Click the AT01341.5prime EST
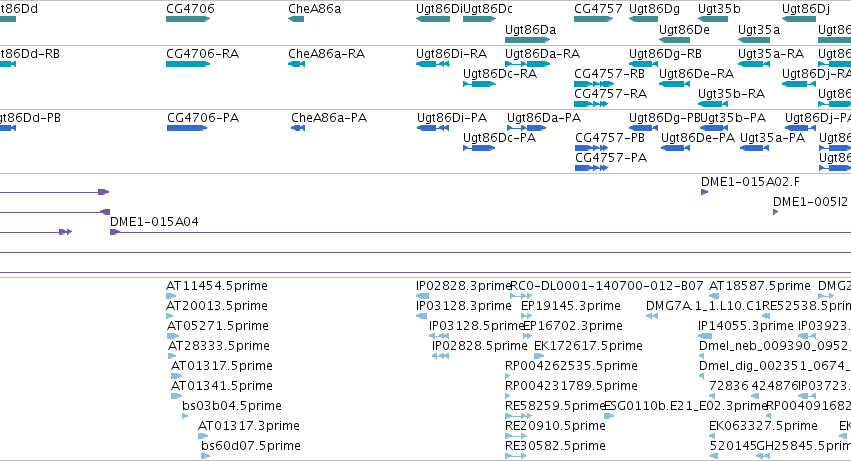 pyautogui.click(x=176, y=396)
